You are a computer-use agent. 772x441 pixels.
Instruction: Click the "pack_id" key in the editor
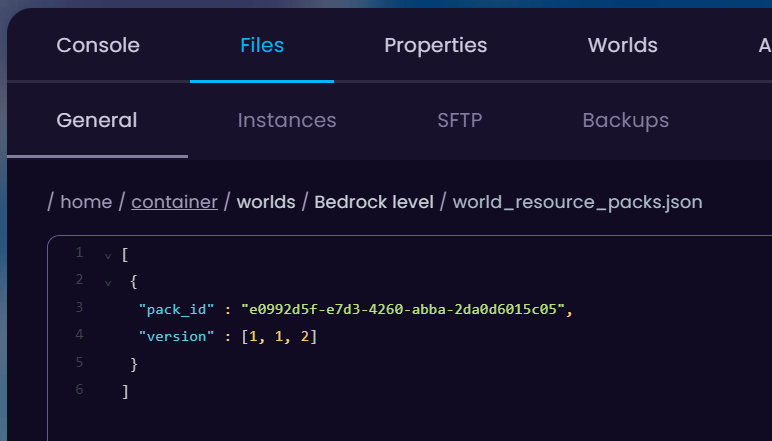click(176, 310)
